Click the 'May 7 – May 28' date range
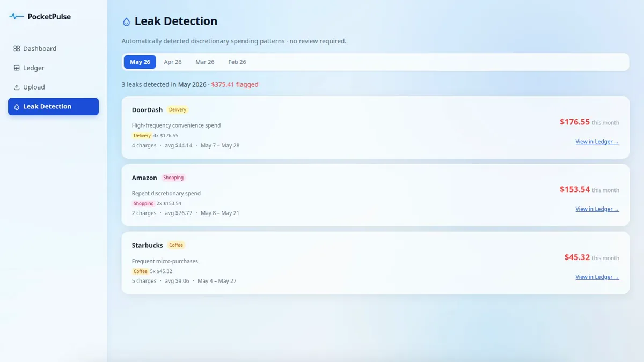Image resolution: width=644 pixels, height=362 pixels. 220,145
